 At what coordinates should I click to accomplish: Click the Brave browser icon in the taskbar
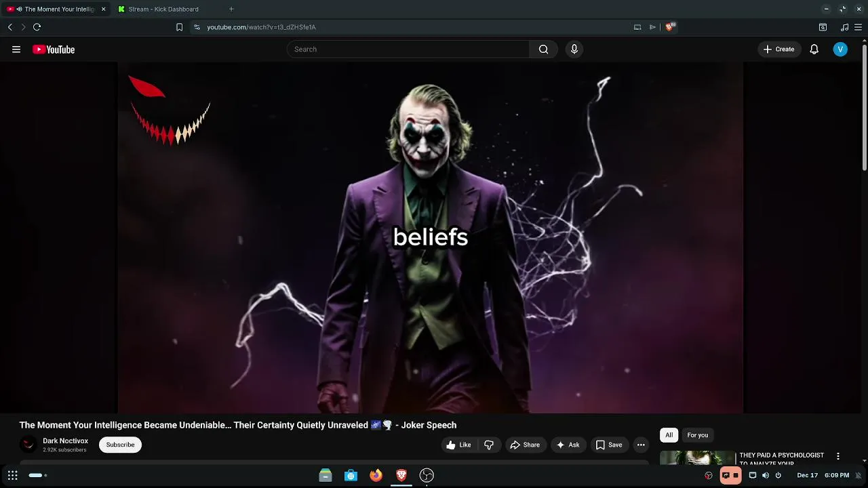click(401, 475)
